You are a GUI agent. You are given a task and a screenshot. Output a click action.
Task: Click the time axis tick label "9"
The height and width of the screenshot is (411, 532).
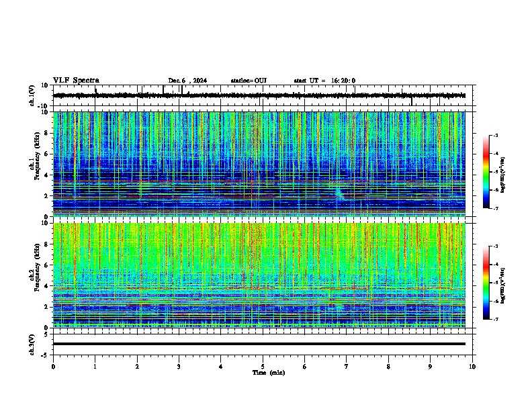point(430,367)
